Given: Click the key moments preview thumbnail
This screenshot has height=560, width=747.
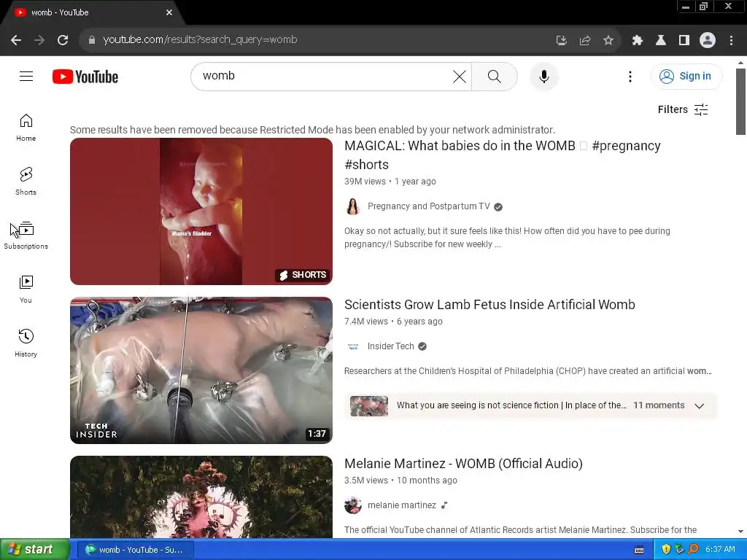Looking at the screenshot, I should (369, 405).
